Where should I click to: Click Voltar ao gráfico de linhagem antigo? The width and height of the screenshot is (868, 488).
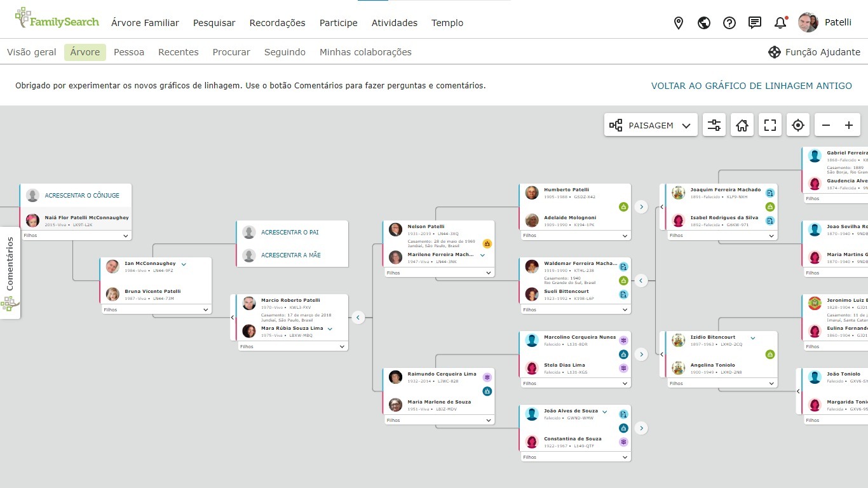[x=751, y=86]
